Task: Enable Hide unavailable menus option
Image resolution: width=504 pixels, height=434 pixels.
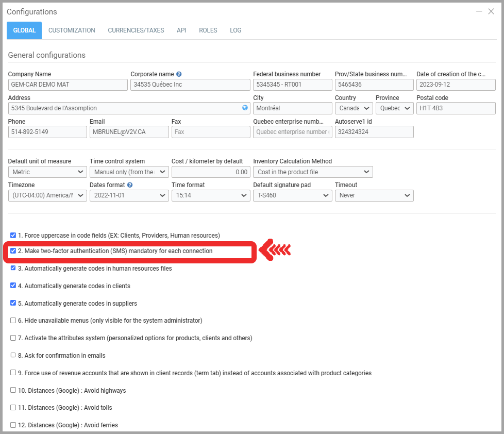Action: click(x=13, y=321)
